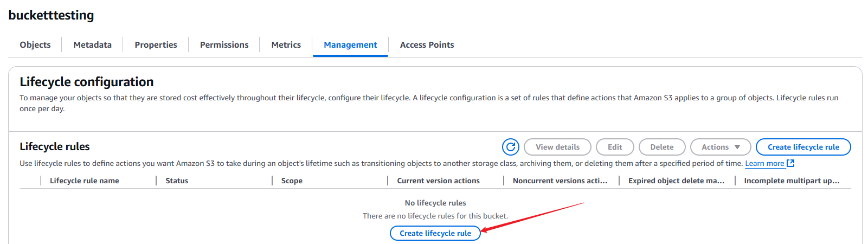
Task: Refresh the lifecycle rules list
Action: 511,147
